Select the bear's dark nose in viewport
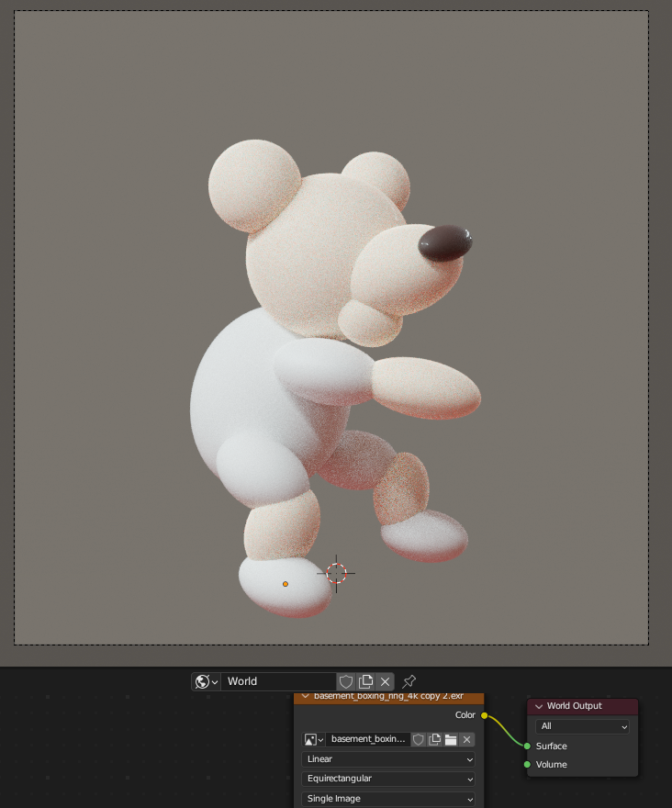672x808 pixels. pos(444,242)
